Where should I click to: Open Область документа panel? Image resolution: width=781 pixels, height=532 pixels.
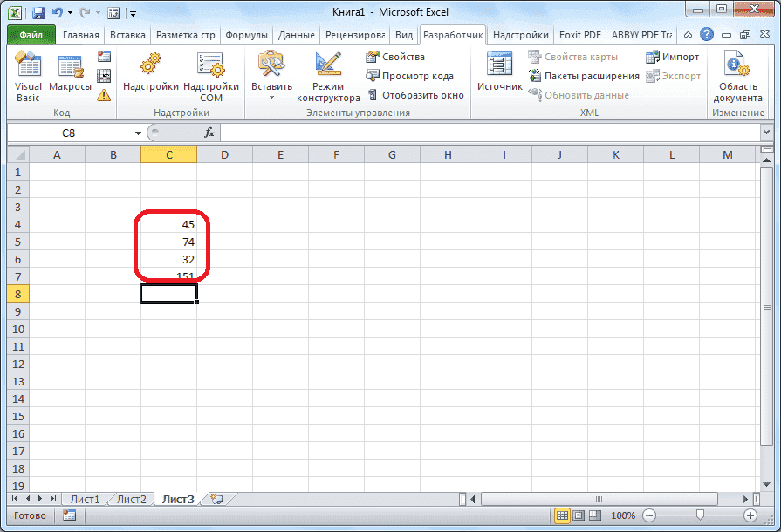737,77
